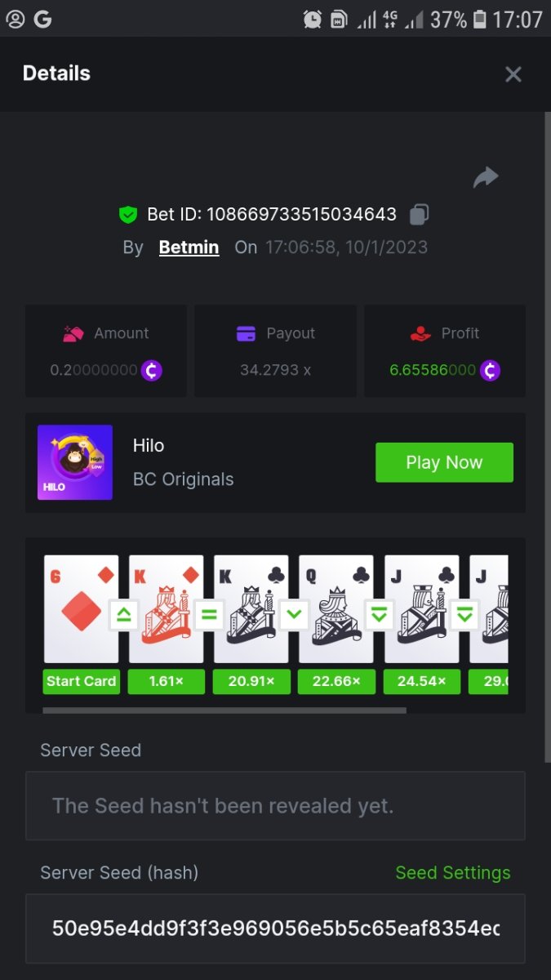Click the purple Payout card icon
Screen dimensions: 551x980
pos(246,333)
